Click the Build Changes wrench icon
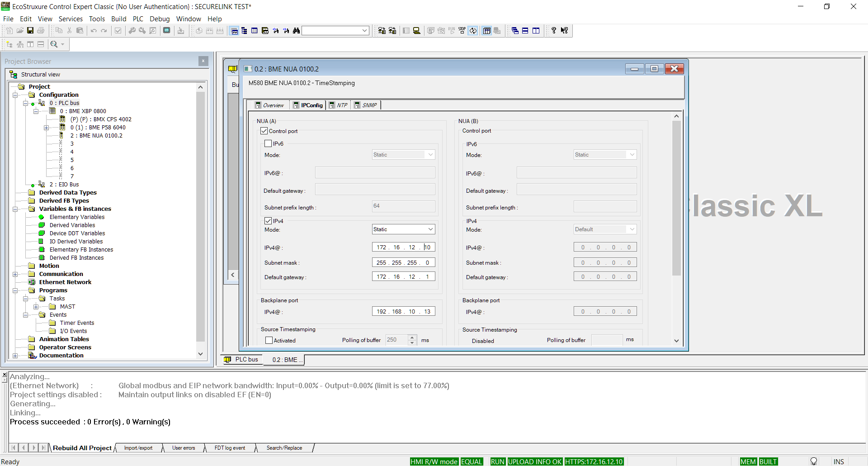 tap(142, 30)
